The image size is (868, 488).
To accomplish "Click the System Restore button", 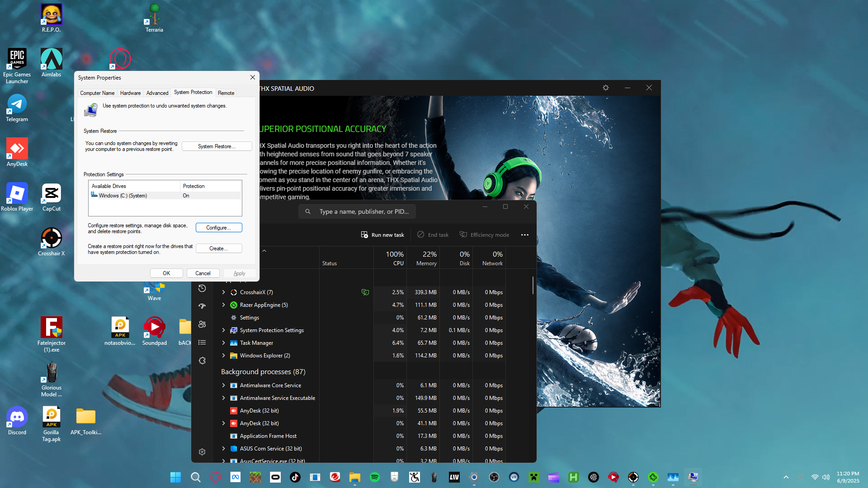I will click(x=217, y=146).
